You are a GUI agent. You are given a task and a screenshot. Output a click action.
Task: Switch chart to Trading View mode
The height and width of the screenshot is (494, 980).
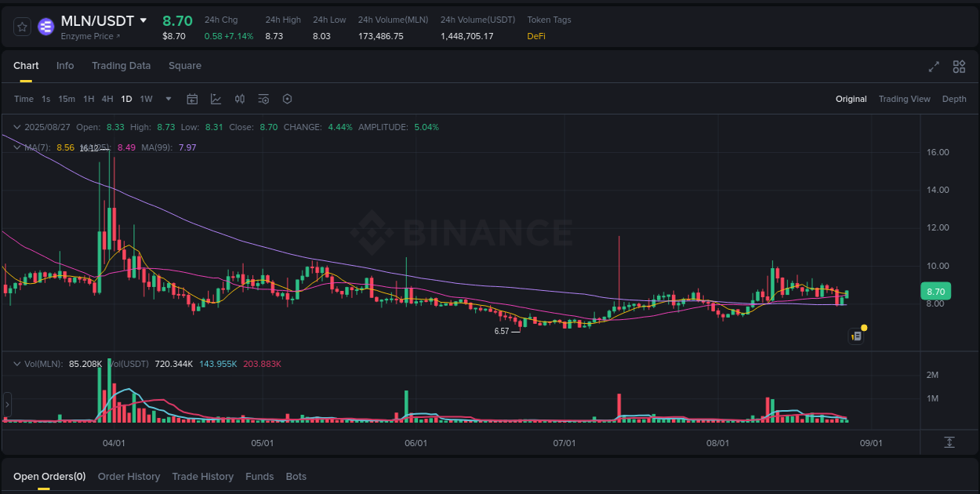point(904,99)
